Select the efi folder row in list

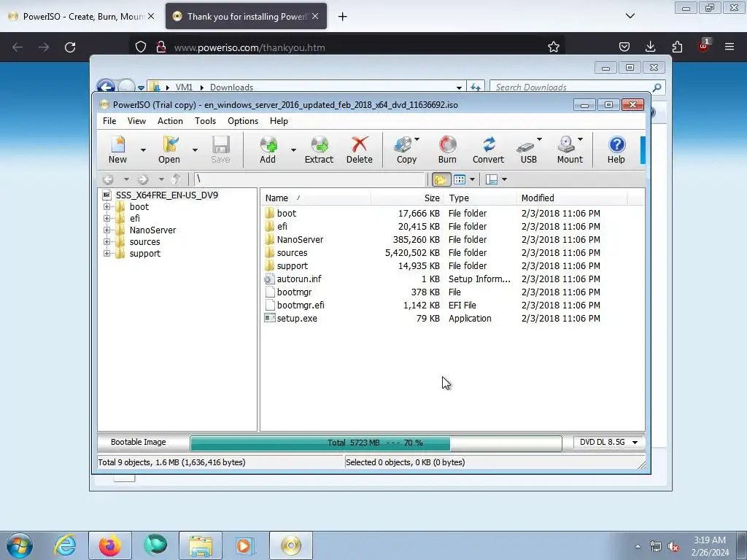(452, 227)
